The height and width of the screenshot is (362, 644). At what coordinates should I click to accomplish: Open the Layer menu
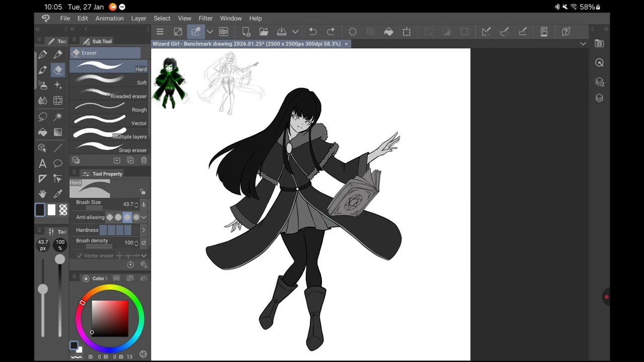[138, 18]
